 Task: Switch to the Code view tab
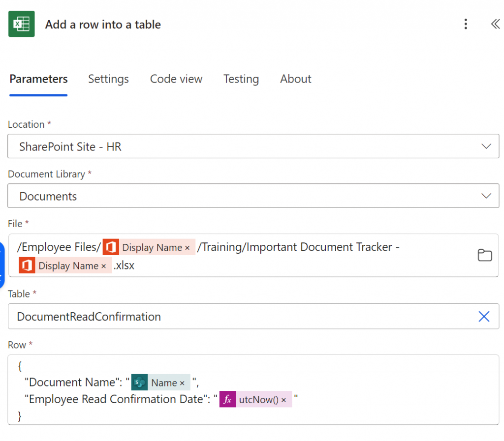tap(176, 79)
